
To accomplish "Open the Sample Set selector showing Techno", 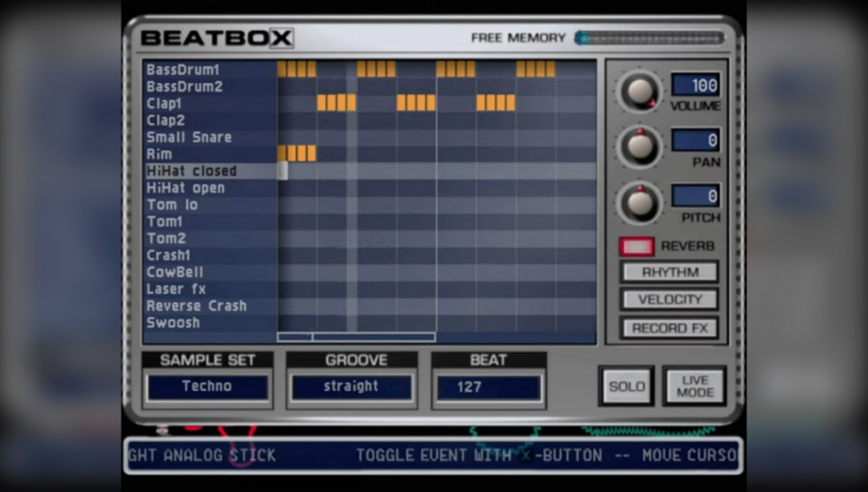I will coord(207,386).
